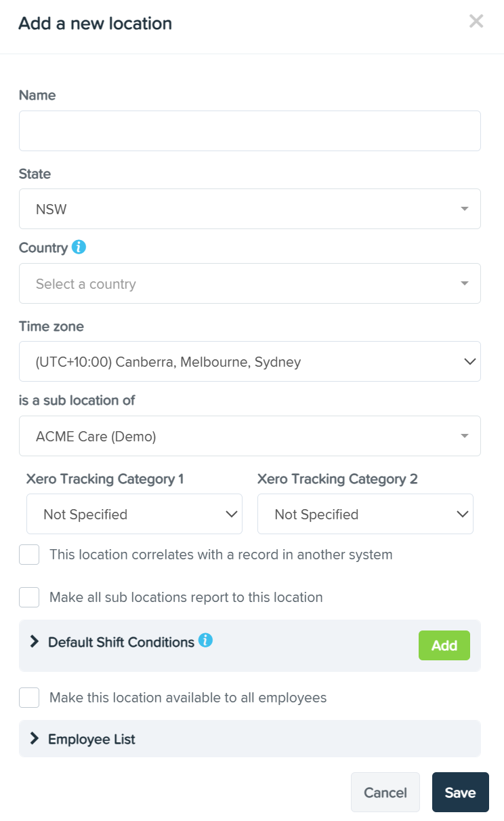Viewport: 504px width, 821px height.
Task: Click the info icon beside Country
Action: click(80, 247)
